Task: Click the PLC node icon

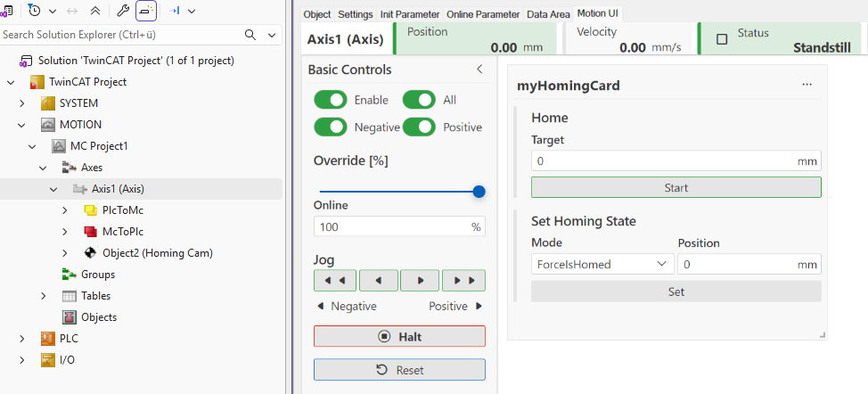Action: pos(48,339)
